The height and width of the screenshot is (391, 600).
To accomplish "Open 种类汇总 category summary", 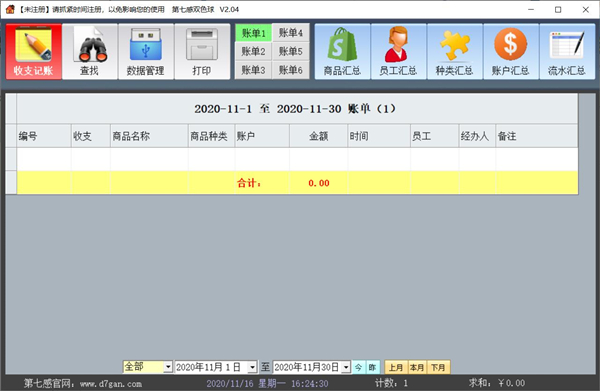I will click(455, 52).
